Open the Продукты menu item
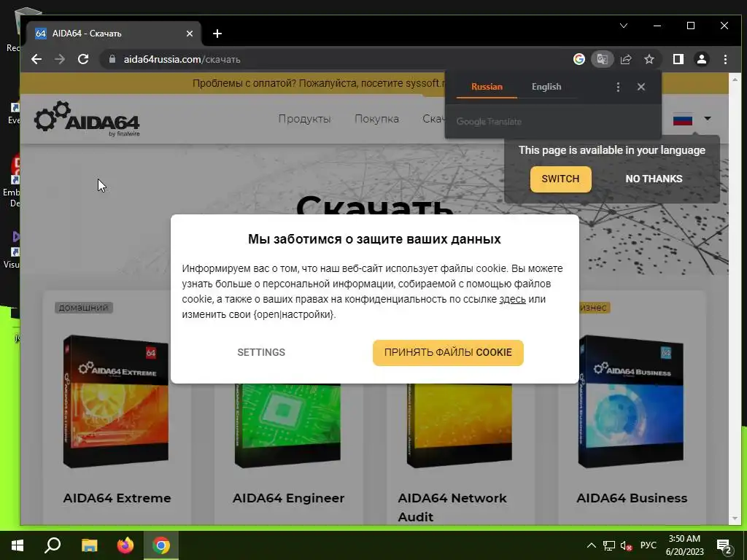747x560 pixels. coord(304,119)
